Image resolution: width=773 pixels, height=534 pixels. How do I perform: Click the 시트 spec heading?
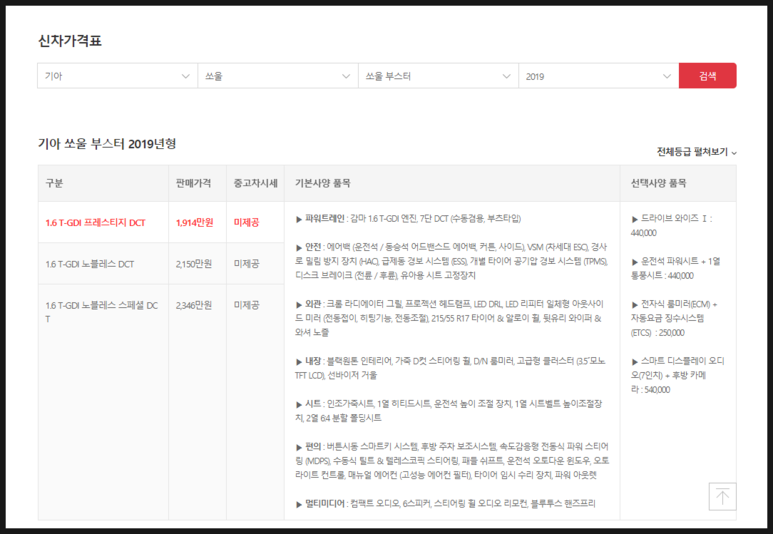(x=313, y=404)
